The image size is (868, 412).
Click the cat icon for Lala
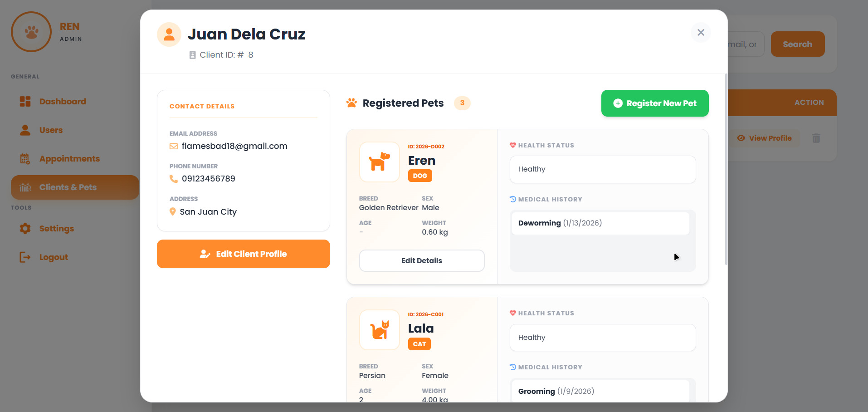pyautogui.click(x=380, y=330)
